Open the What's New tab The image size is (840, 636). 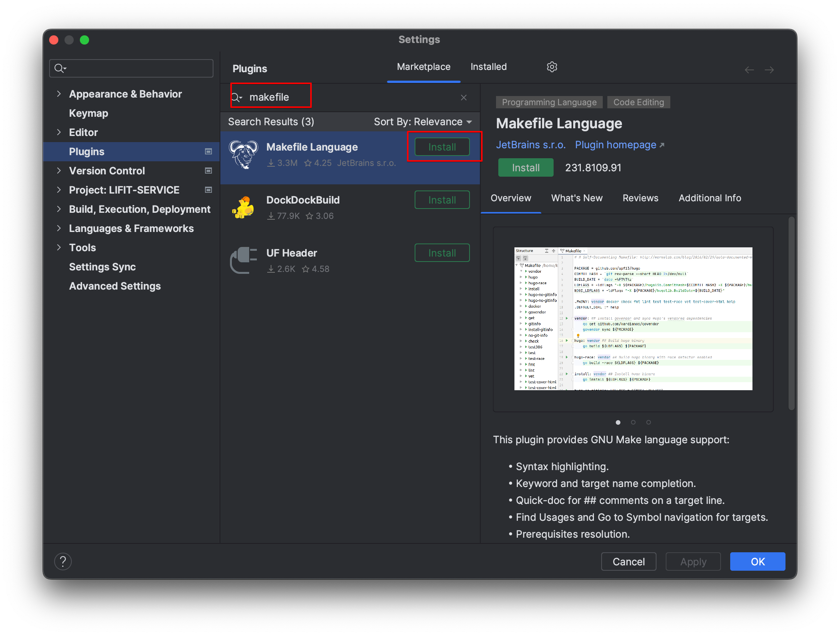point(577,198)
